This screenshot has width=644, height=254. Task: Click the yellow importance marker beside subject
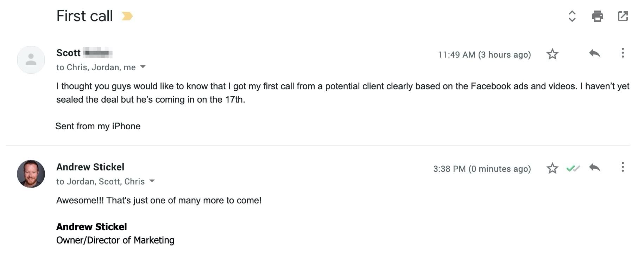pos(127,16)
